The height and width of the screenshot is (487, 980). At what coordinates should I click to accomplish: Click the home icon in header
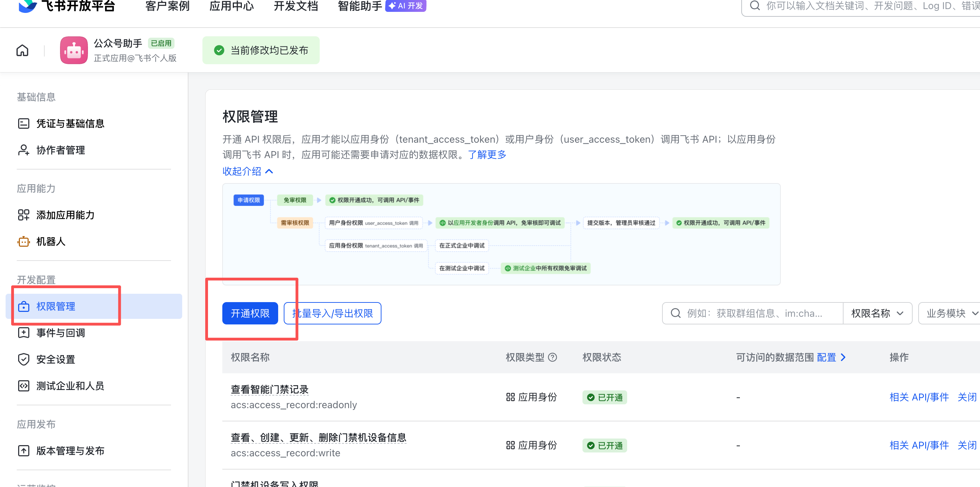[22, 50]
